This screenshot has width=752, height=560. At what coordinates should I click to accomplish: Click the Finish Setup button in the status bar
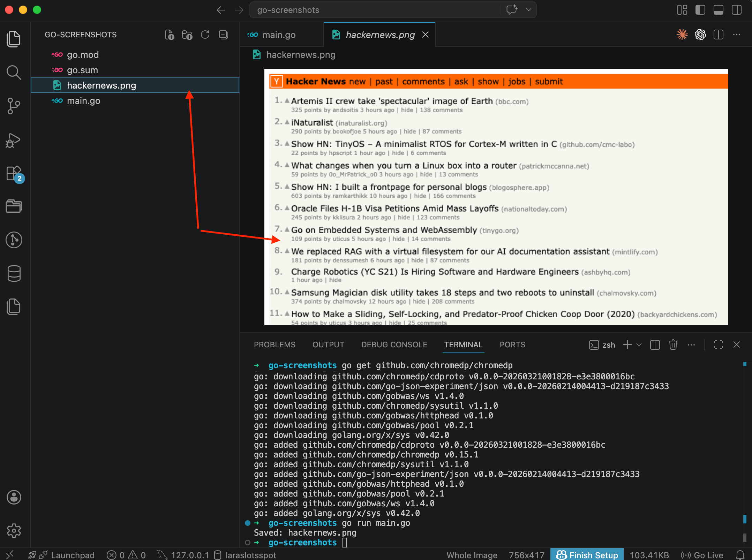point(586,555)
